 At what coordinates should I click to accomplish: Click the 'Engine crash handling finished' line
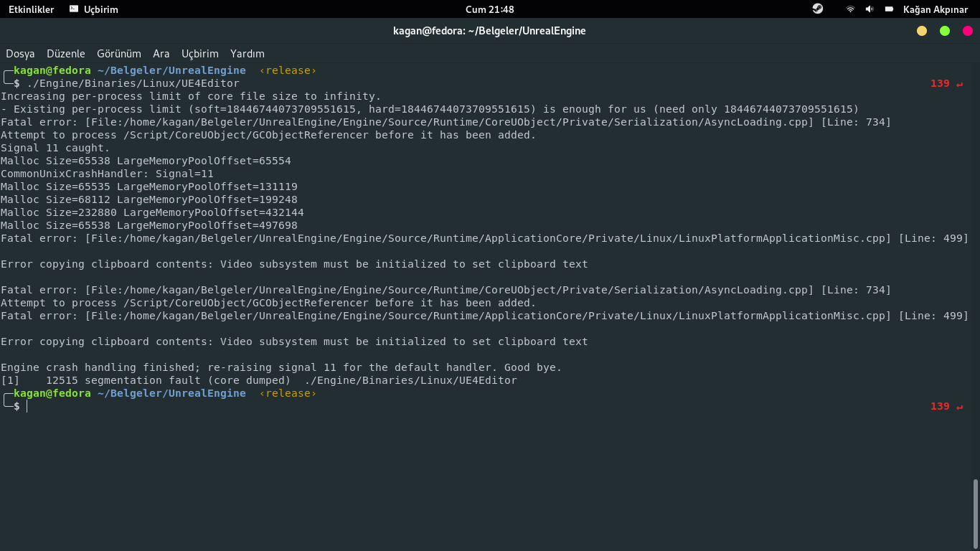pyautogui.click(x=281, y=367)
